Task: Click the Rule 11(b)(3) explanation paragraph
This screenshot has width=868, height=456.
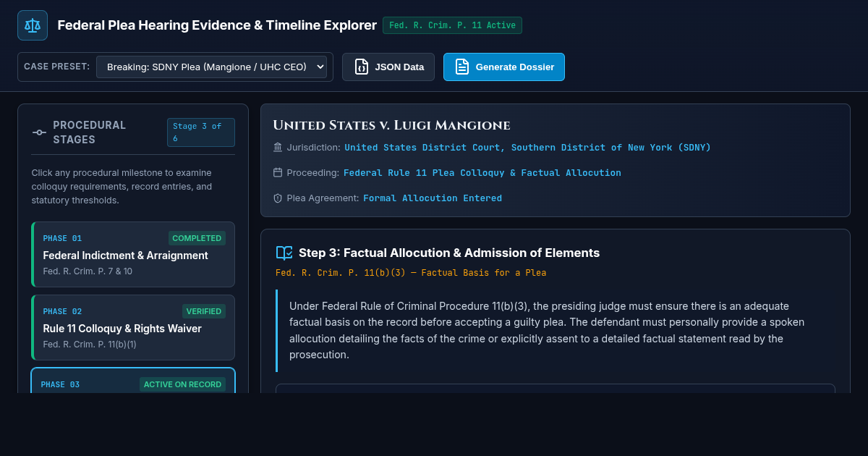Action: (555, 330)
